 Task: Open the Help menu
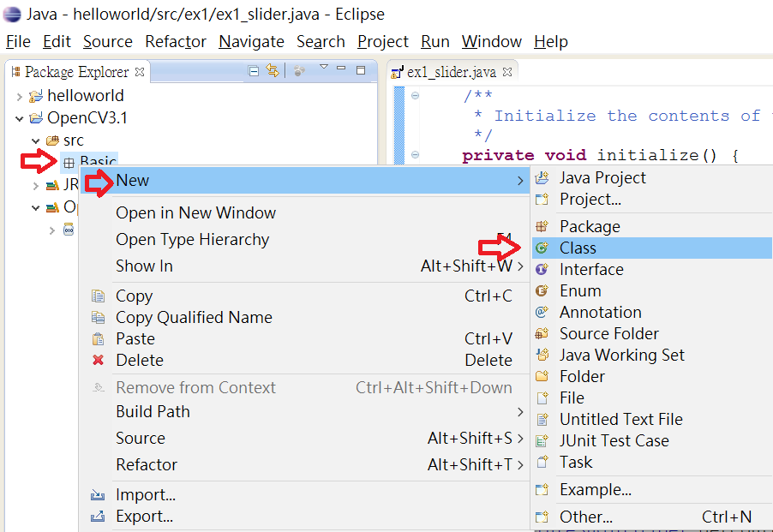click(551, 42)
